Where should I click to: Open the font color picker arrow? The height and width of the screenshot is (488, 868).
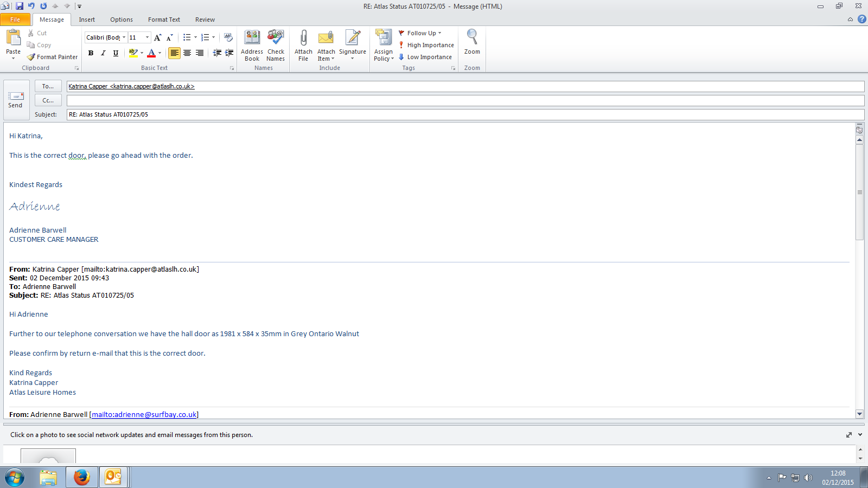(x=159, y=53)
